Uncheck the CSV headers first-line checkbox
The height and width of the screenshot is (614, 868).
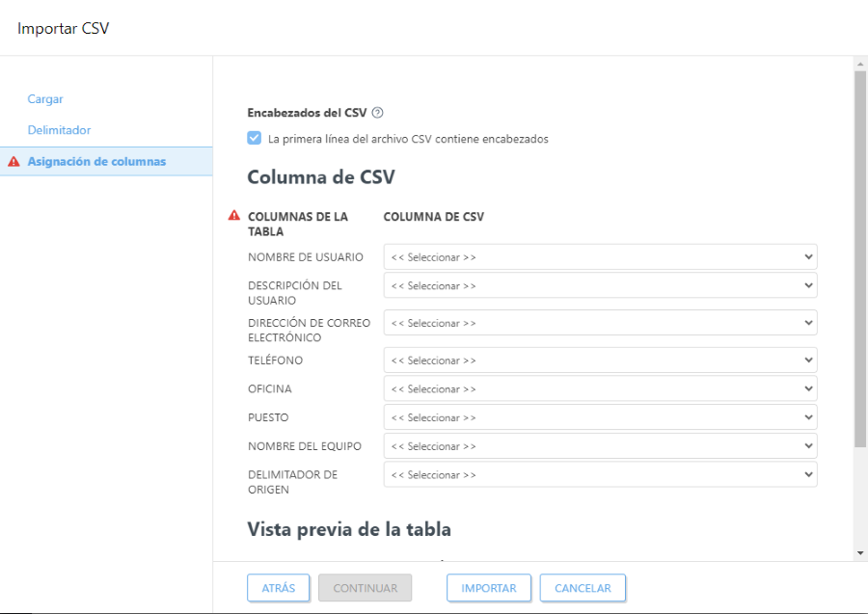click(254, 138)
